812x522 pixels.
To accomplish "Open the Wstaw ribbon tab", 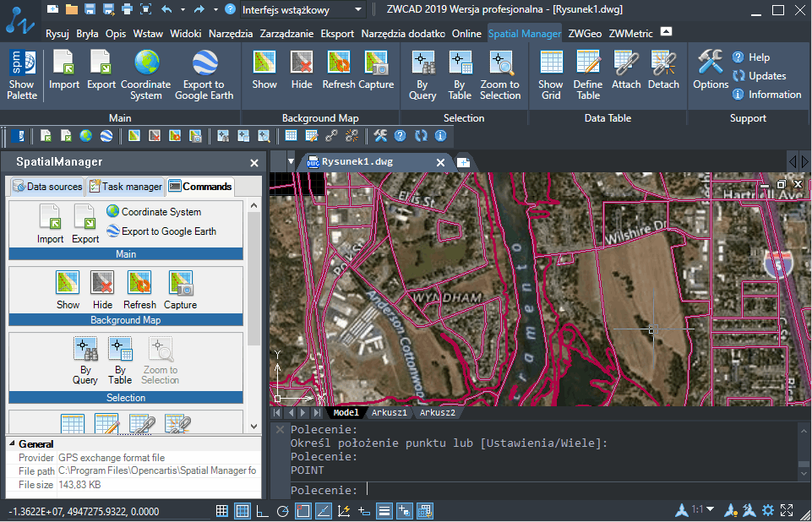I will point(148,34).
